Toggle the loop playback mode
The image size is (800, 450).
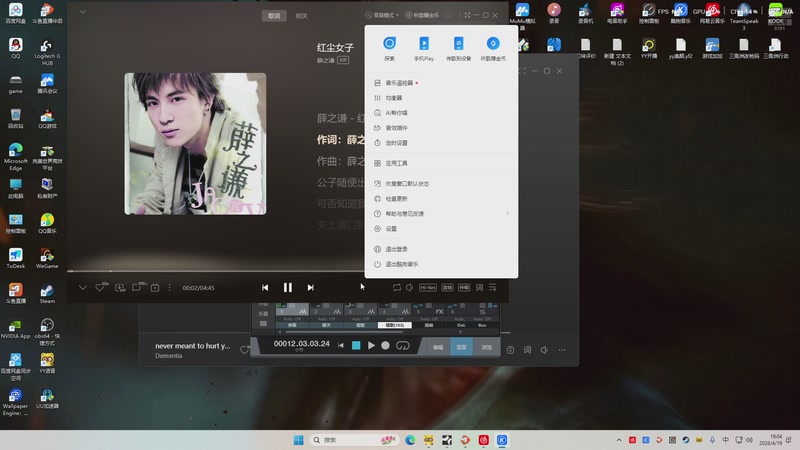pos(396,288)
